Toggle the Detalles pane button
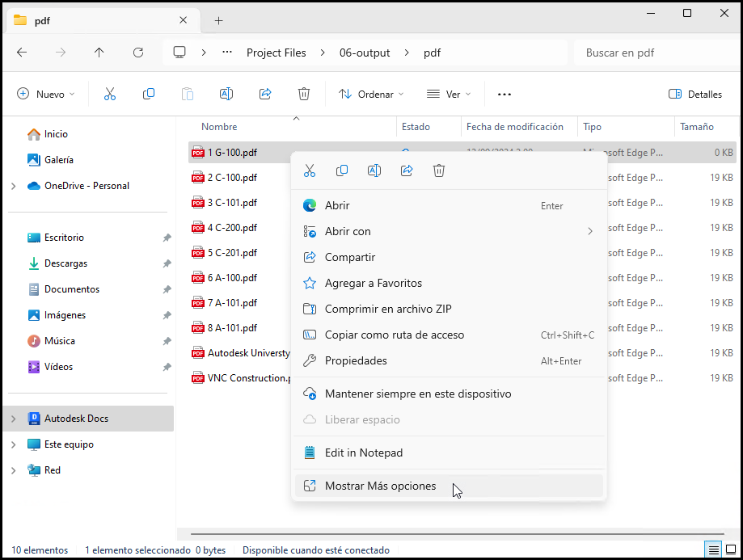743x560 pixels. coord(695,95)
